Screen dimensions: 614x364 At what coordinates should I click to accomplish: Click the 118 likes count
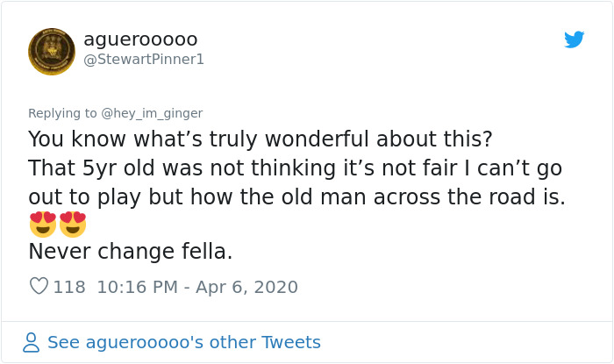click(69, 287)
